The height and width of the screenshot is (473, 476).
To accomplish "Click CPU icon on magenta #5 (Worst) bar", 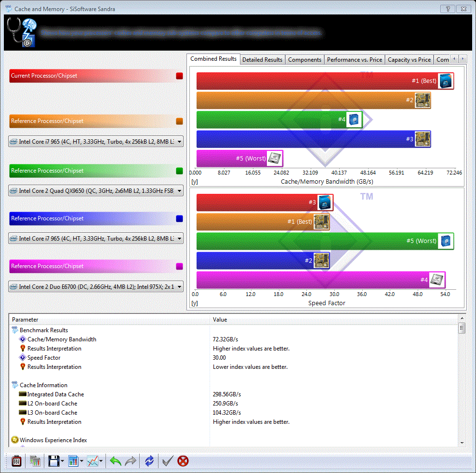I will coord(275,158).
